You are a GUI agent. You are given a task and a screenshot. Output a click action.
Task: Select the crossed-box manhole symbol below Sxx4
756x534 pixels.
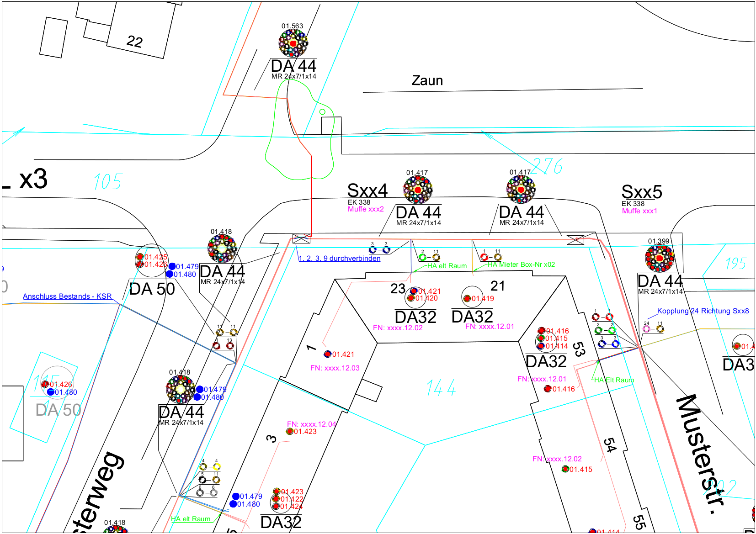tap(301, 238)
